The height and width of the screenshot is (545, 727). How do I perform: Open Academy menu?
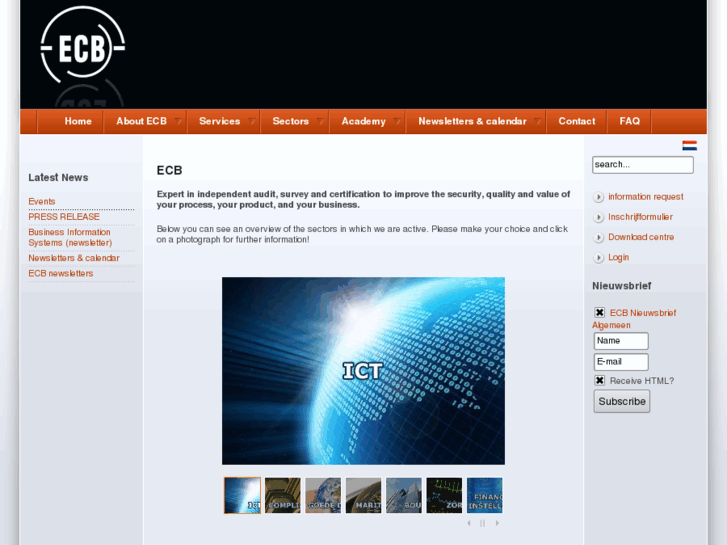(364, 122)
